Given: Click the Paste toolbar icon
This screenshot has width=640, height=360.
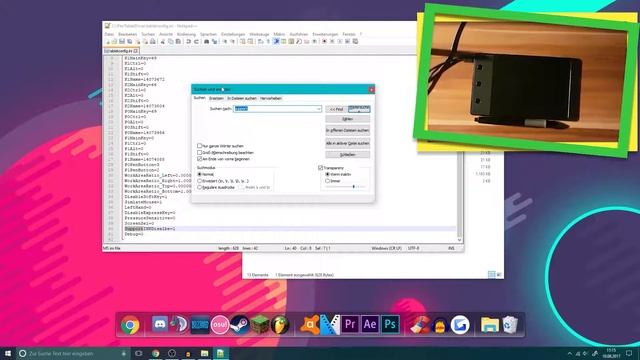Looking at the screenshot, I should (x=178, y=42).
